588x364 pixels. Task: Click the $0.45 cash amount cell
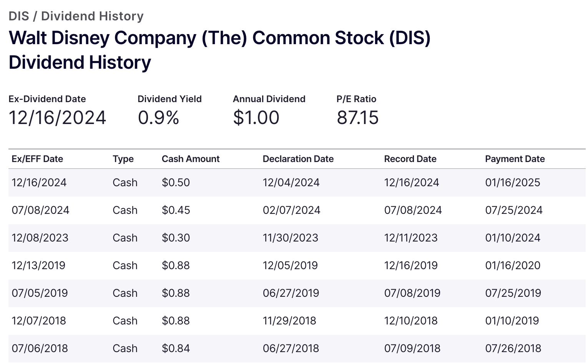[176, 210]
